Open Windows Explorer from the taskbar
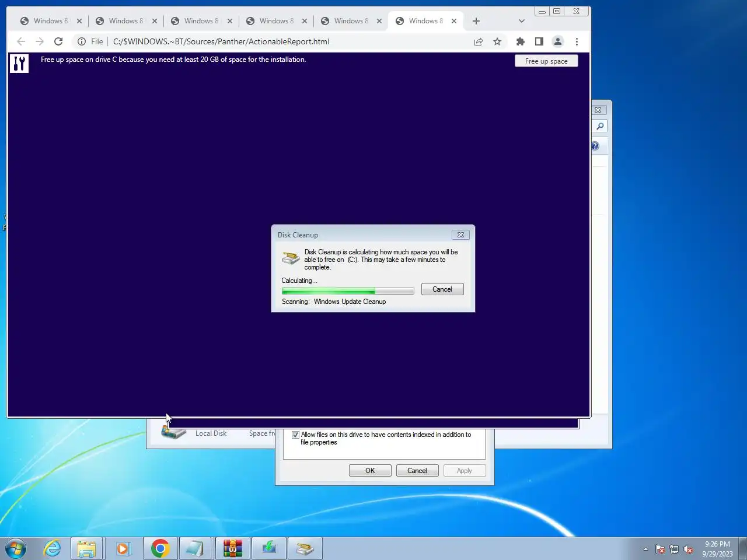747x560 pixels. coord(86,549)
